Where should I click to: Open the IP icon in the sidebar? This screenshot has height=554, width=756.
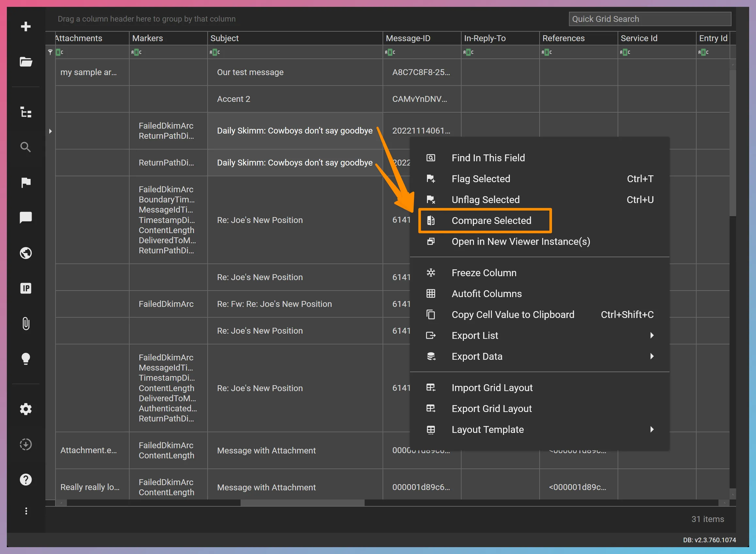[x=26, y=288]
